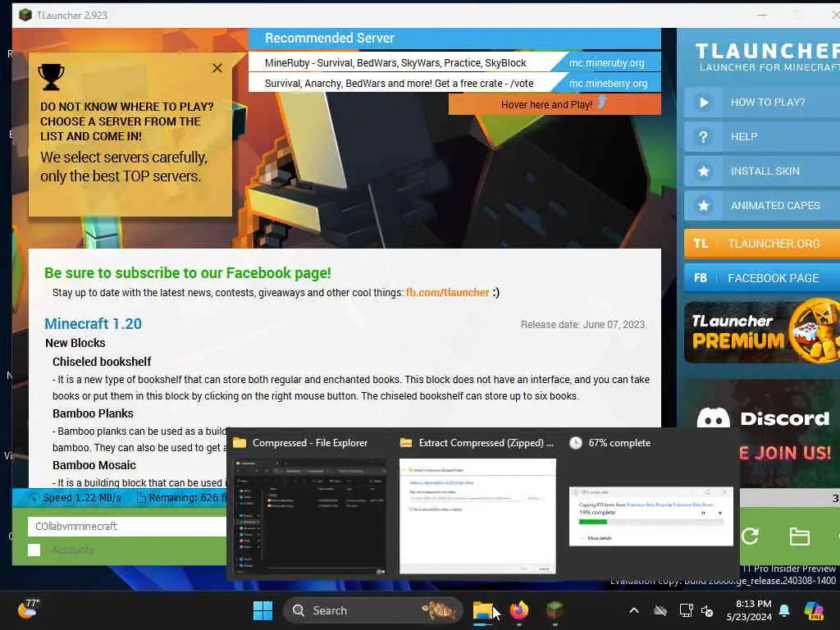
Task: Select the Survival, Anarchy, BedWars server row
Action: point(454,83)
